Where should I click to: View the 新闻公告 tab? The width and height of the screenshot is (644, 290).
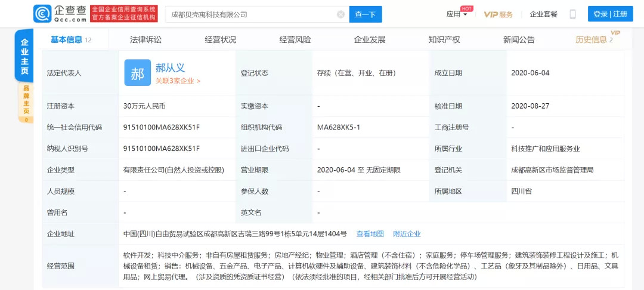519,39
